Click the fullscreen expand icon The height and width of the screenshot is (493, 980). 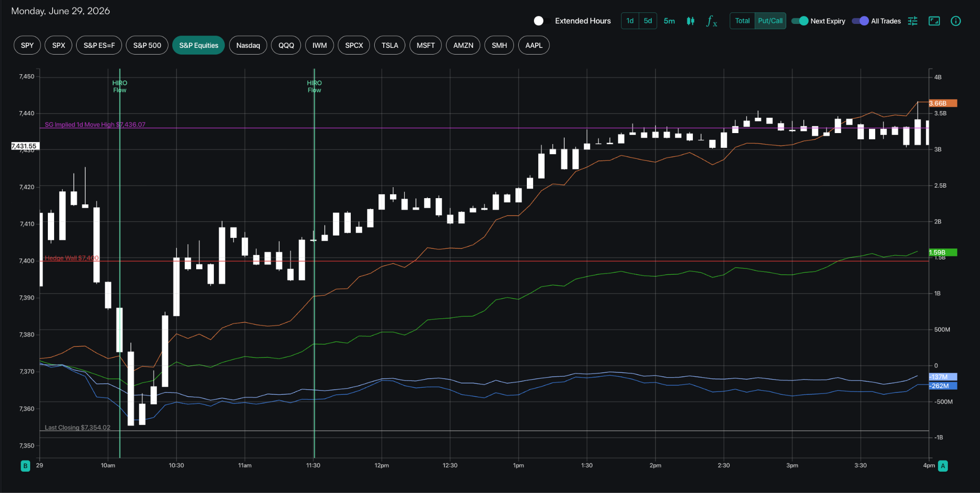934,21
